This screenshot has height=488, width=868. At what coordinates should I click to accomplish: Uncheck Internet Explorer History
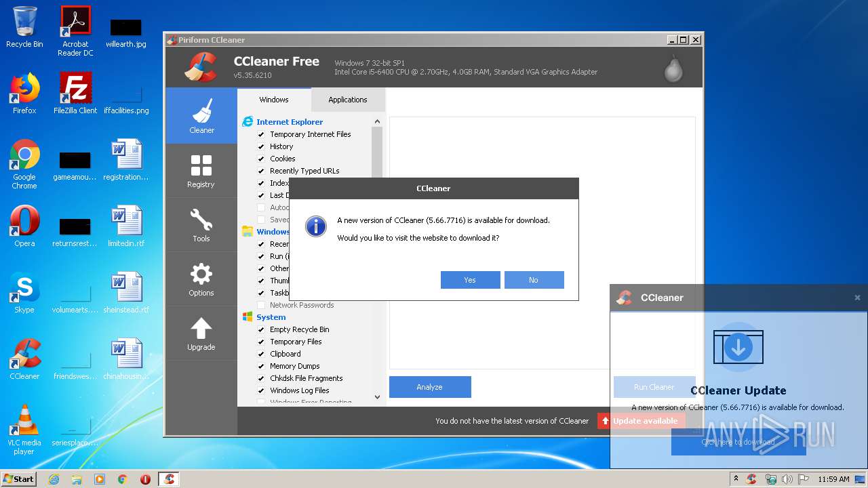coord(261,146)
